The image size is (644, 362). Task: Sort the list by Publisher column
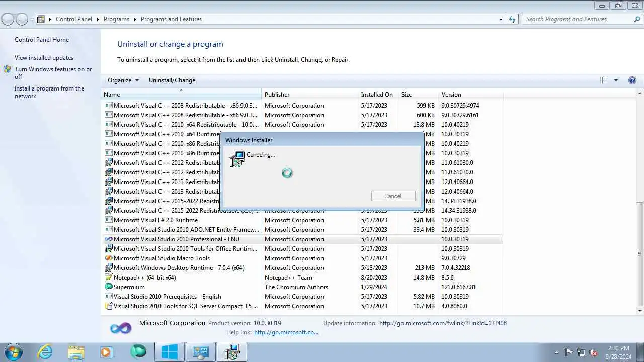pyautogui.click(x=309, y=95)
